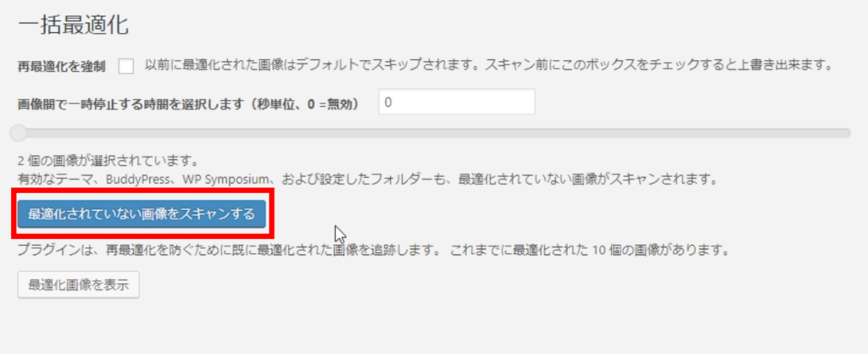
Task: Enable the 再最適化を強制 checkbox
Action: tap(126, 66)
